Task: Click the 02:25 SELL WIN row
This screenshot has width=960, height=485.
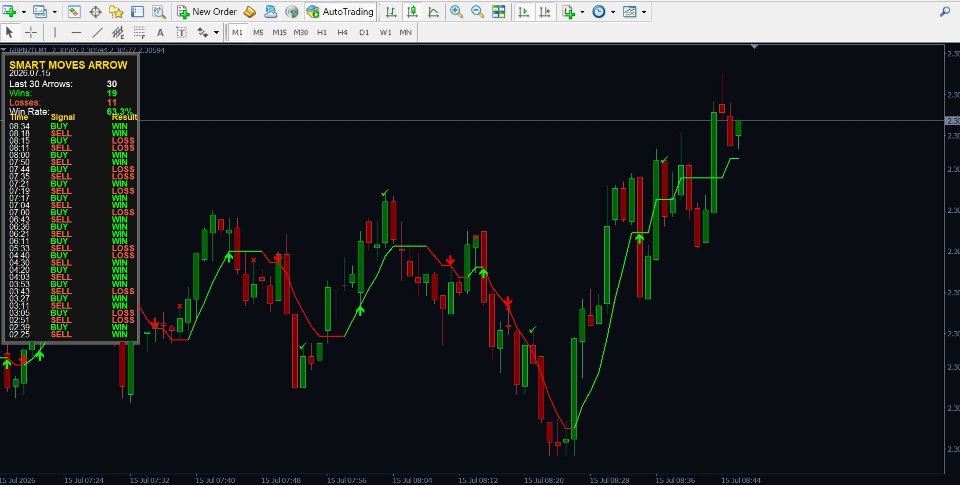Action: pos(69,334)
